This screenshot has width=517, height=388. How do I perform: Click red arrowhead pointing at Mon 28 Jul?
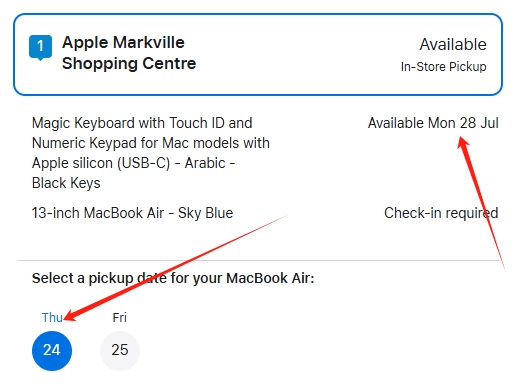(463, 142)
